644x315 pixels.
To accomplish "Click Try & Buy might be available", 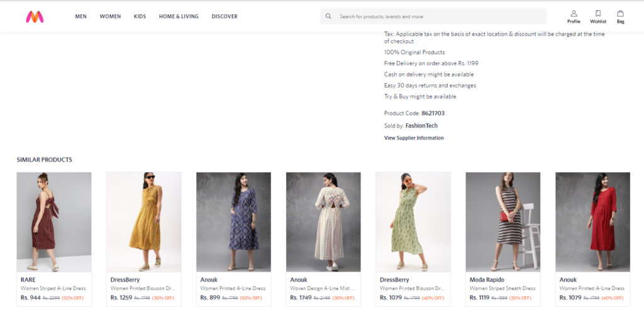I will click(x=420, y=97).
